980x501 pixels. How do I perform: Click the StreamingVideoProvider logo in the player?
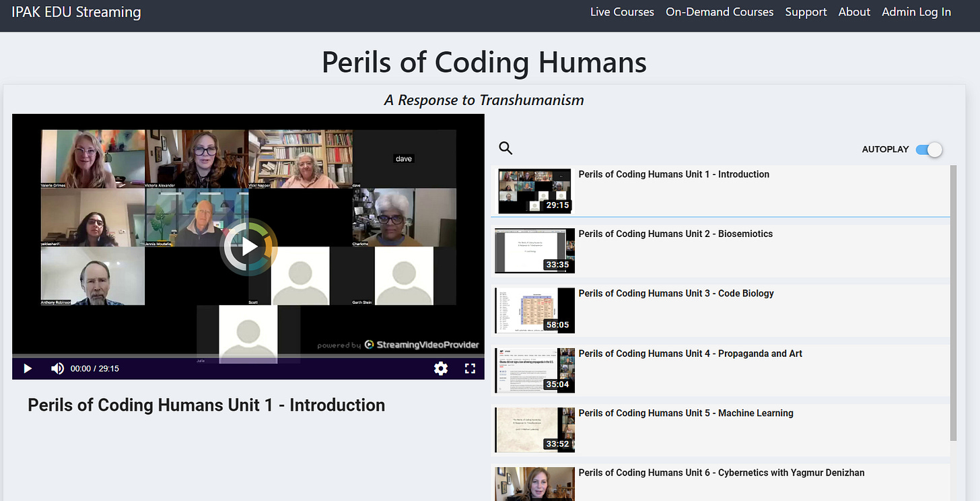click(422, 345)
